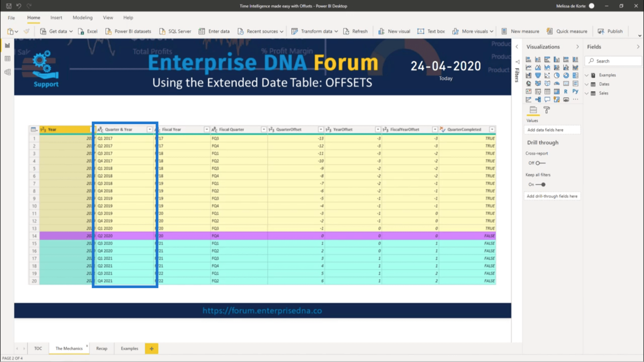This screenshot has width=644, height=362.
Task: Select the Scatter chart visual
Action: coord(547,75)
